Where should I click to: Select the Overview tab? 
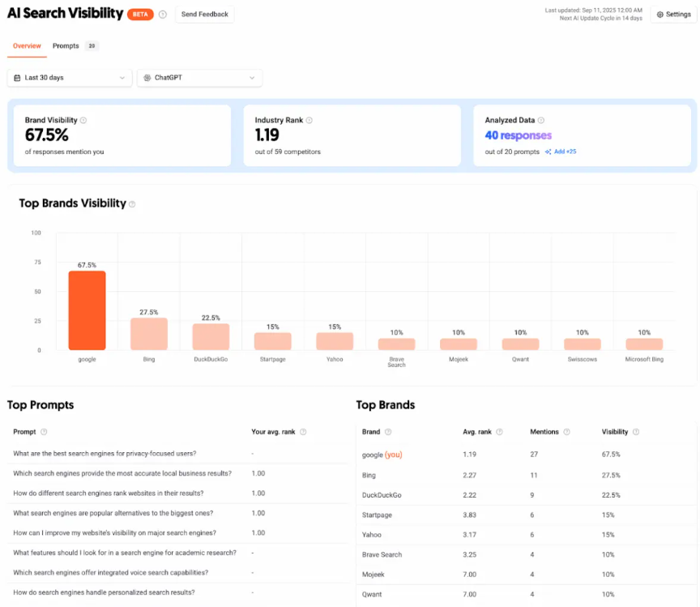coord(27,46)
